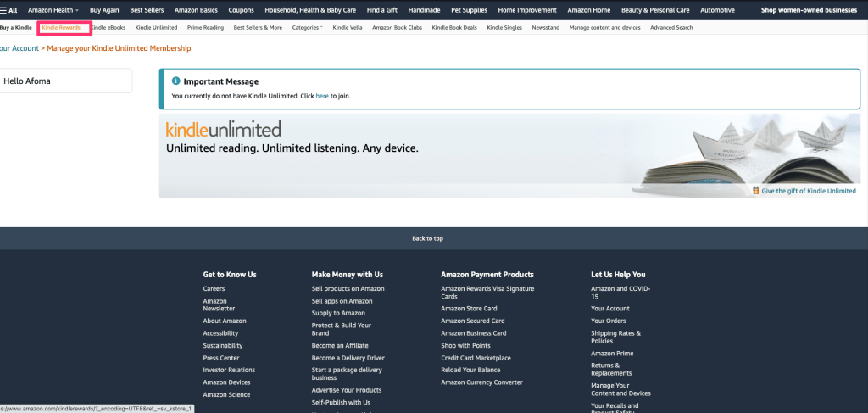Open Buy Again in top navigation
868x413 pixels.
(x=104, y=10)
